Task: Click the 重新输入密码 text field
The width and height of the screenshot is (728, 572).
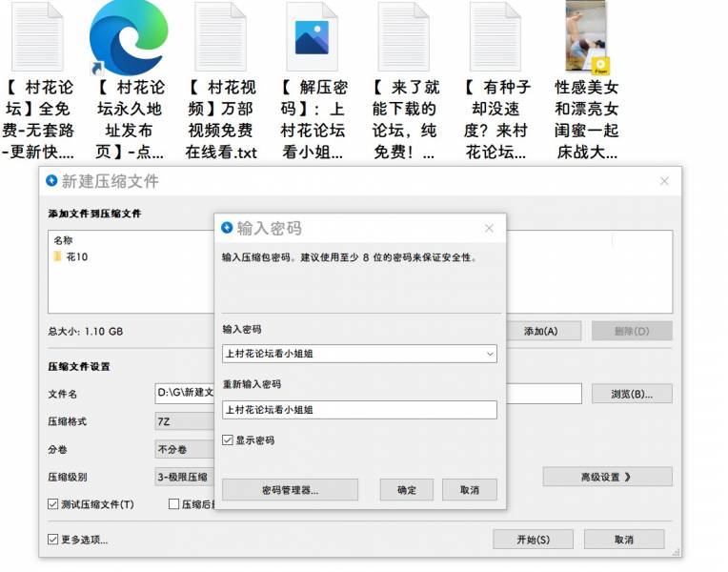Action: tap(359, 410)
